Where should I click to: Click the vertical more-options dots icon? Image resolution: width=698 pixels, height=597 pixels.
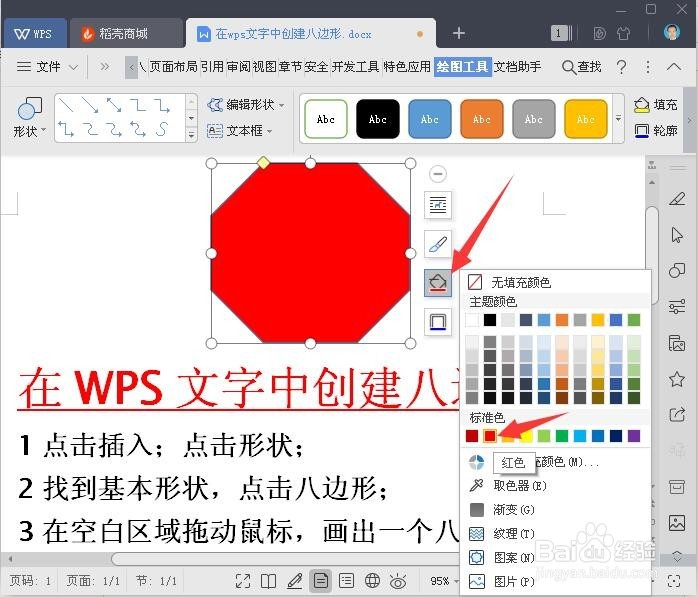coord(648,67)
